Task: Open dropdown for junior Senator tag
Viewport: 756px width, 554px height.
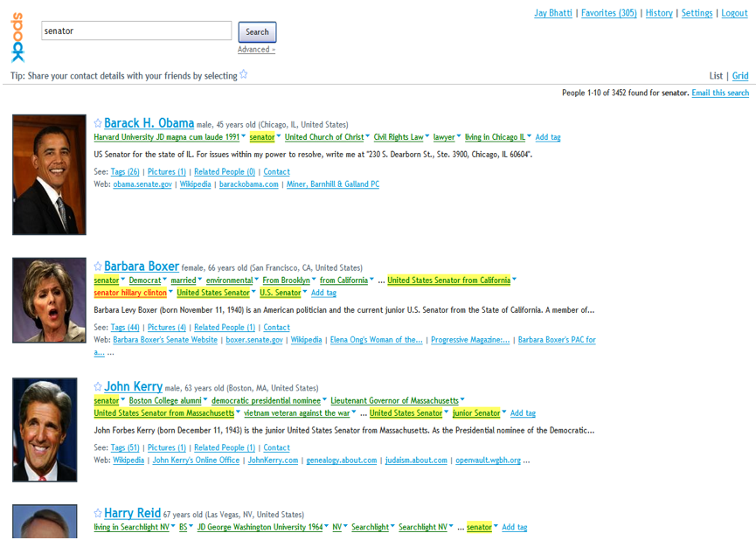Action: coord(504,412)
